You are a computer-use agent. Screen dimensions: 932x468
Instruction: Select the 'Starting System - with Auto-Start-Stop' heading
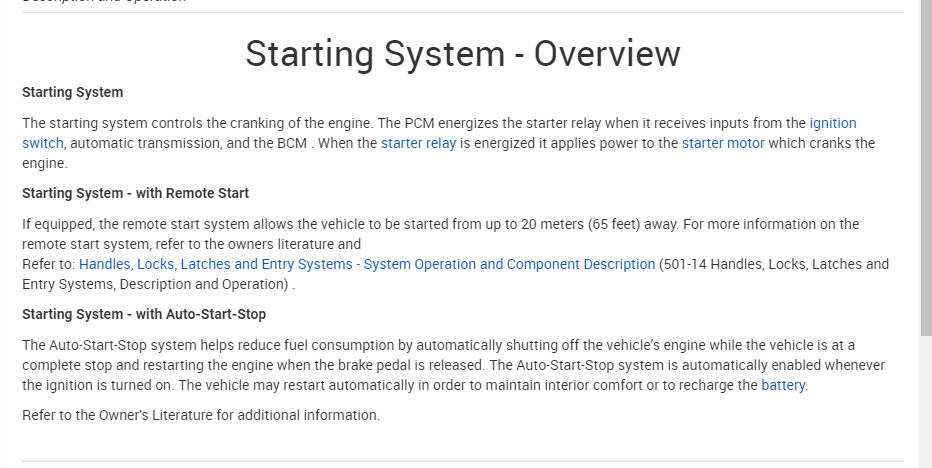tap(144, 314)
